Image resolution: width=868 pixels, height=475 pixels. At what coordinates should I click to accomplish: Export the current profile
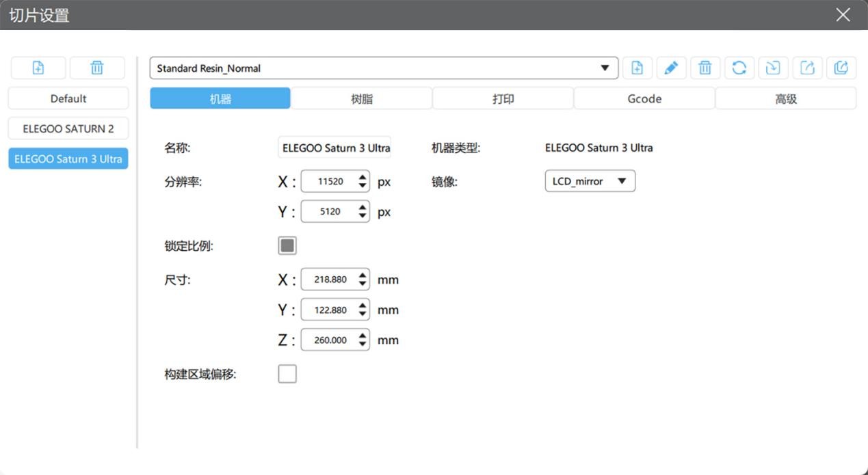(807, 68)
